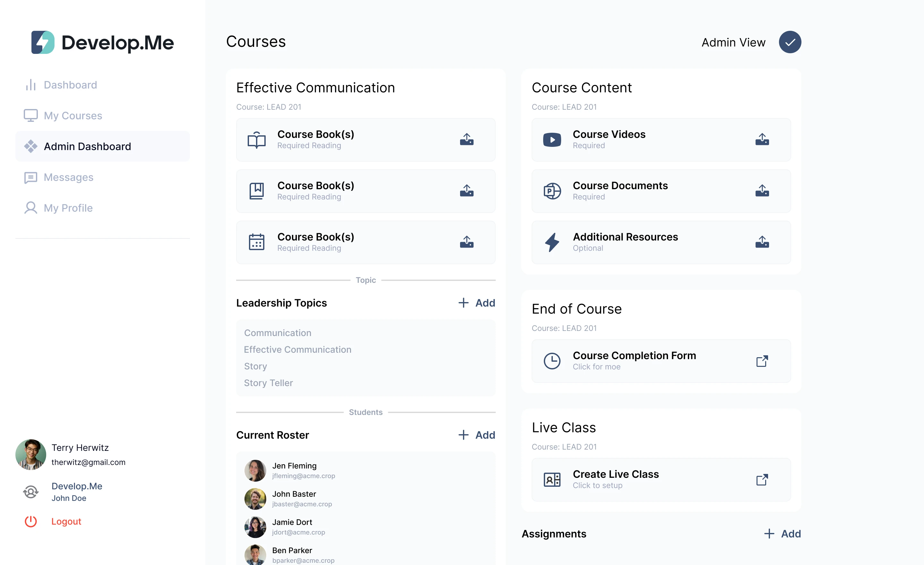Go to My Profile
The width and height of the screenshot is (924, 565).
pyautogui.click(x=68, y=208)
